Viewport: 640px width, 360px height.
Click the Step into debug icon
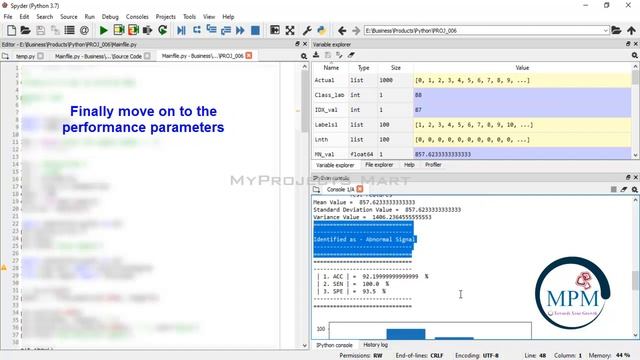[x=211, y=30]
